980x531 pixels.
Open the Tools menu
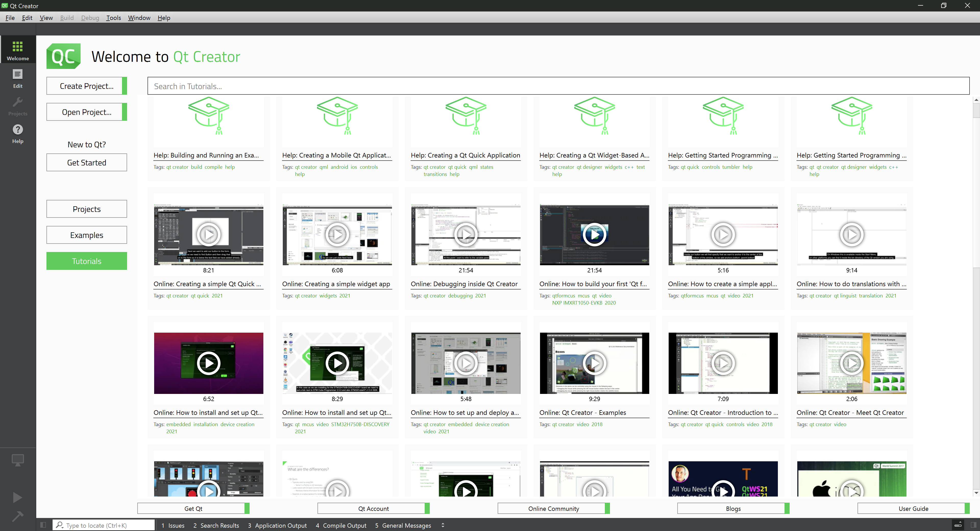pyautogui.click(x=113, y=18)
